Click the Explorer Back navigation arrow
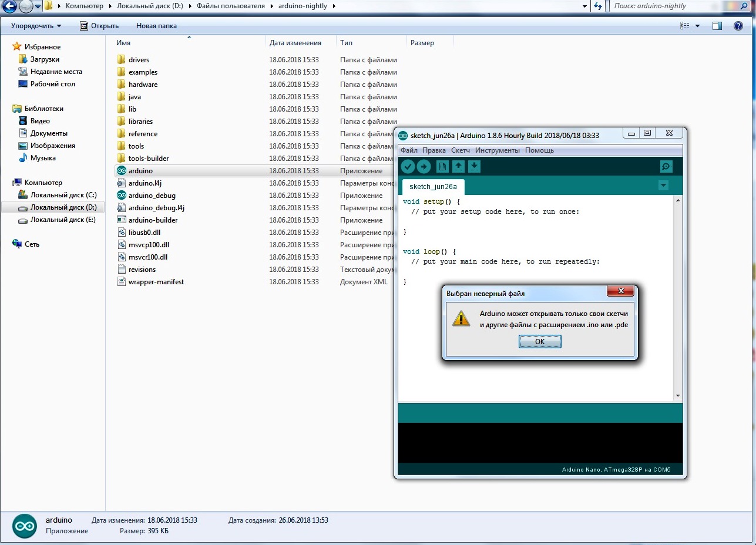Viewport: 756px width, 545px height. (10, 6)
